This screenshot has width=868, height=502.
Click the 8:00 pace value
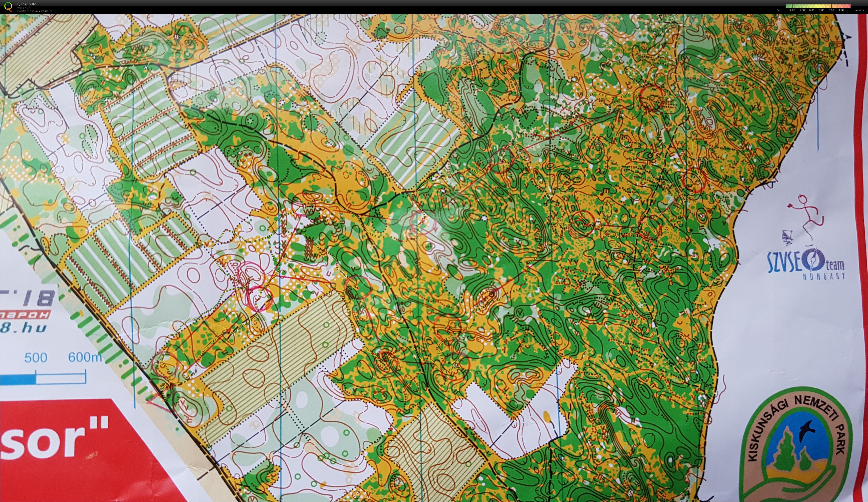point(831,10)
